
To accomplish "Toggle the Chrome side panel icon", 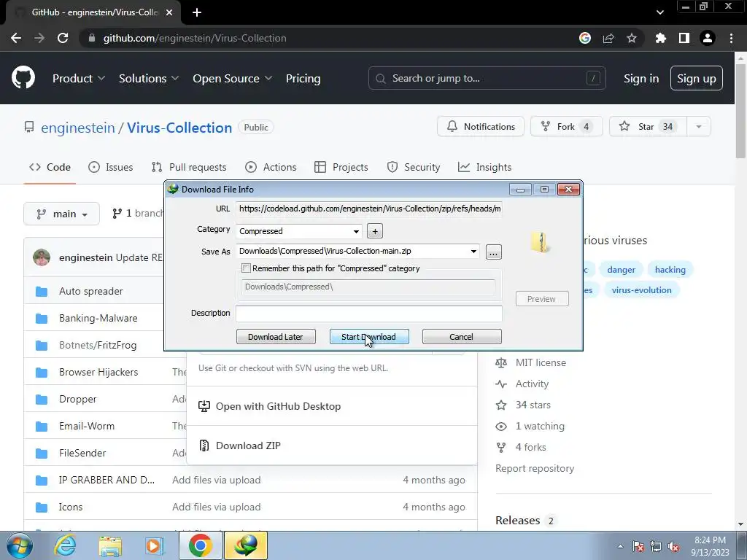I will tap(684, 38).
